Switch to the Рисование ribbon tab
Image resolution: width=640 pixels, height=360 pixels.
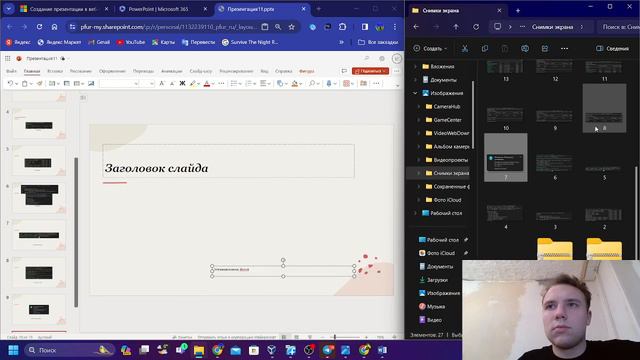[80, 71]
